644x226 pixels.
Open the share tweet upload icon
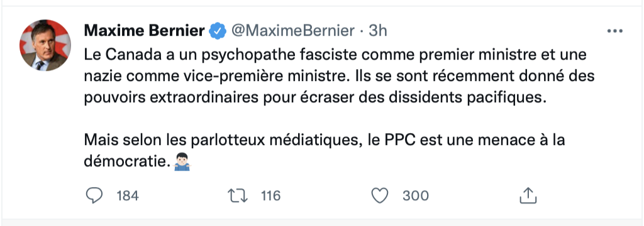tap(528, 196)
